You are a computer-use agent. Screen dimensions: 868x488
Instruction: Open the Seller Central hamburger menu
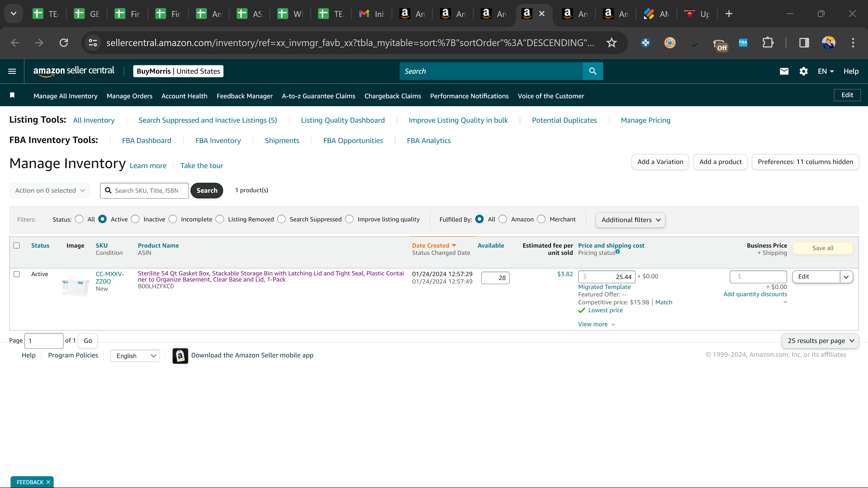[x=12, y=71]
